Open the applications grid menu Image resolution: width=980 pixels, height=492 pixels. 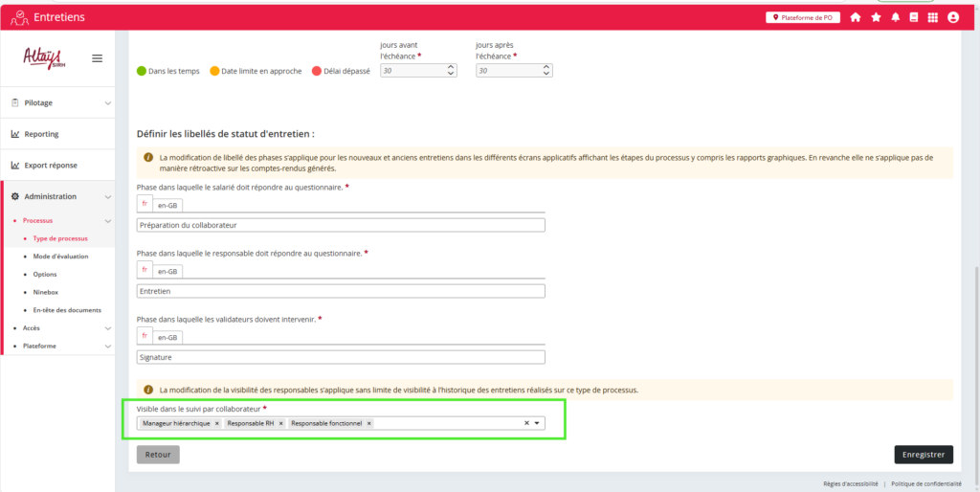(x=933, y=17)
